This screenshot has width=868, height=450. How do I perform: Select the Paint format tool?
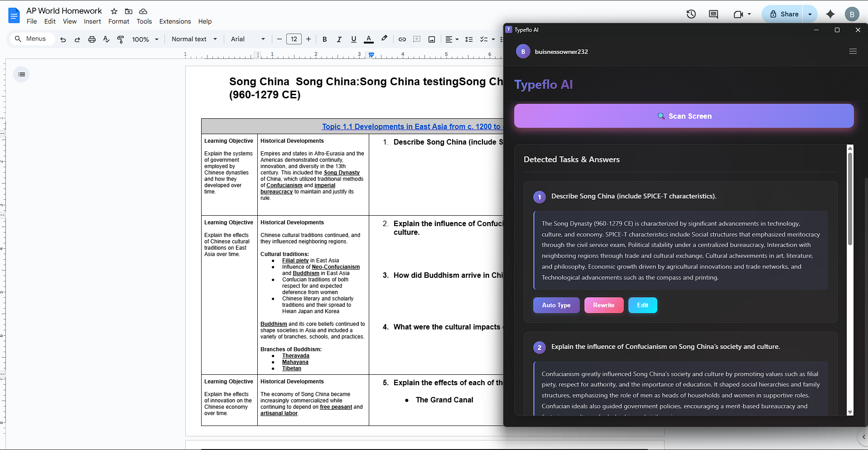tap(121, 39)
